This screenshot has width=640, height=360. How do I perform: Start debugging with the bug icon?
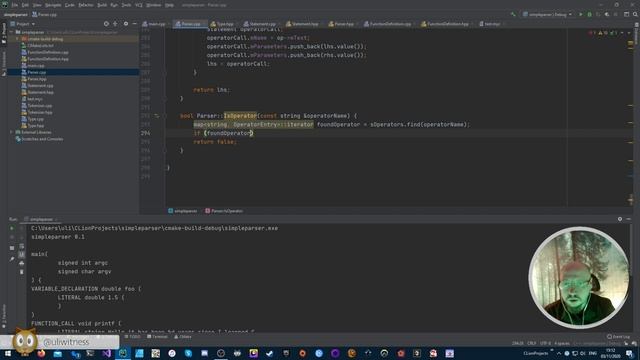(589, 14)
